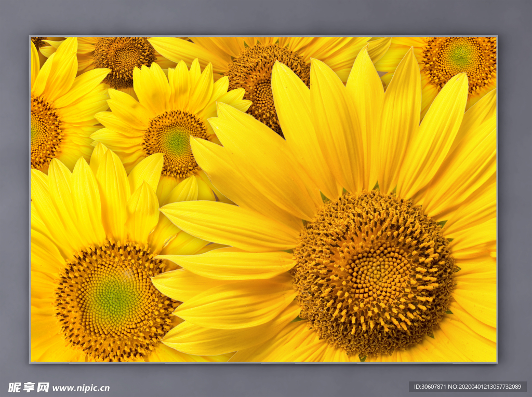The image size is (532, 397).
Task: Click the top-left corner of picture frame
Action: tap(31, 37)
